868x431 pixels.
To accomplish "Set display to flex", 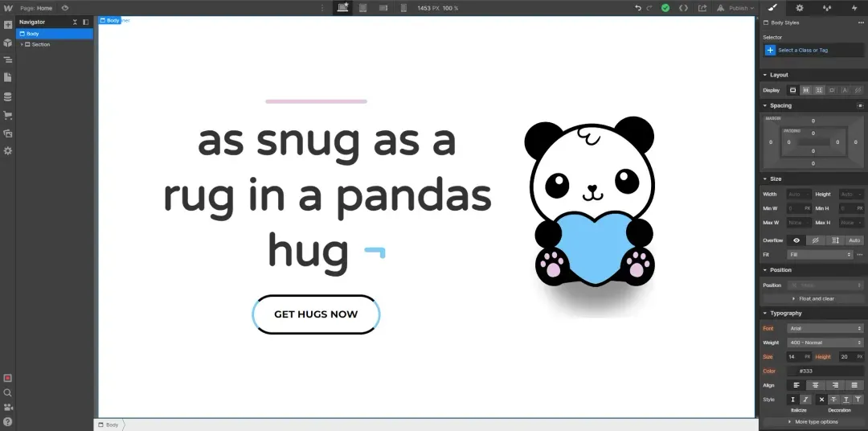I will (806, 90).
